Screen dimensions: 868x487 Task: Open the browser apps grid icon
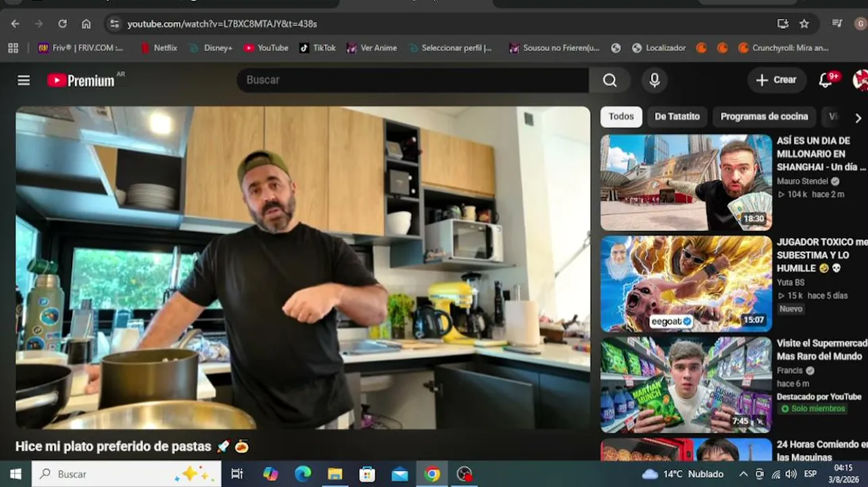tap(13, 48)
